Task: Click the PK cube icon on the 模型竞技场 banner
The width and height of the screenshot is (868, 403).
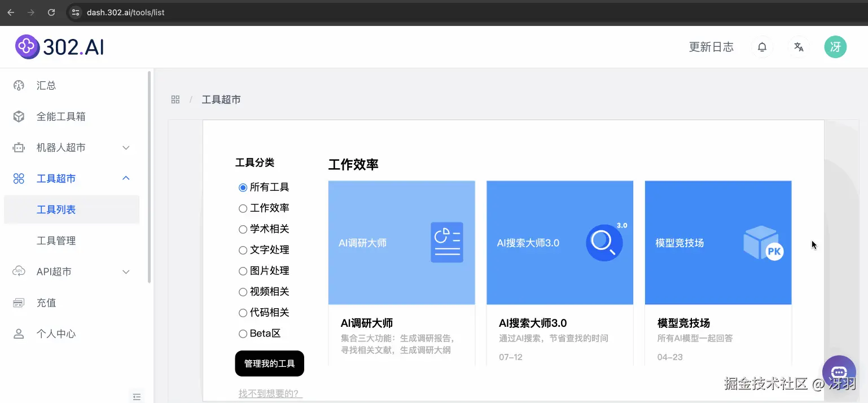Action: [x=764, y=243]
